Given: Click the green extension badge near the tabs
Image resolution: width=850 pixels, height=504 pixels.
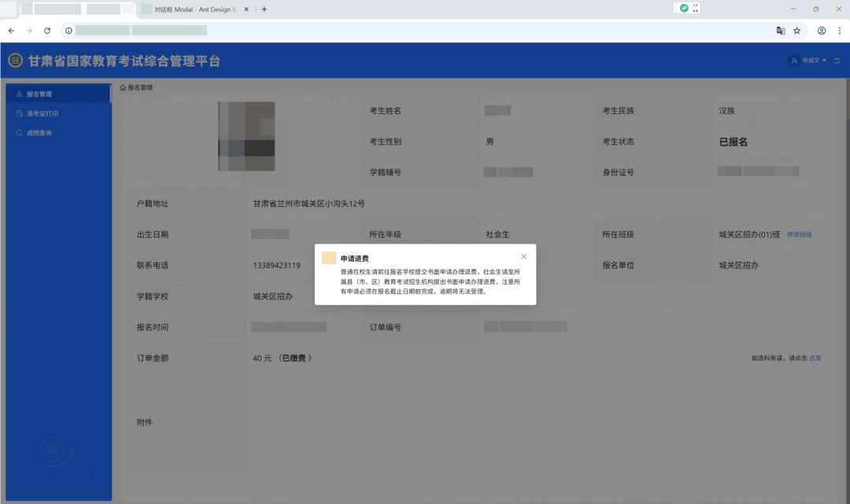Looking at the screenshot, I should point(684,8).
